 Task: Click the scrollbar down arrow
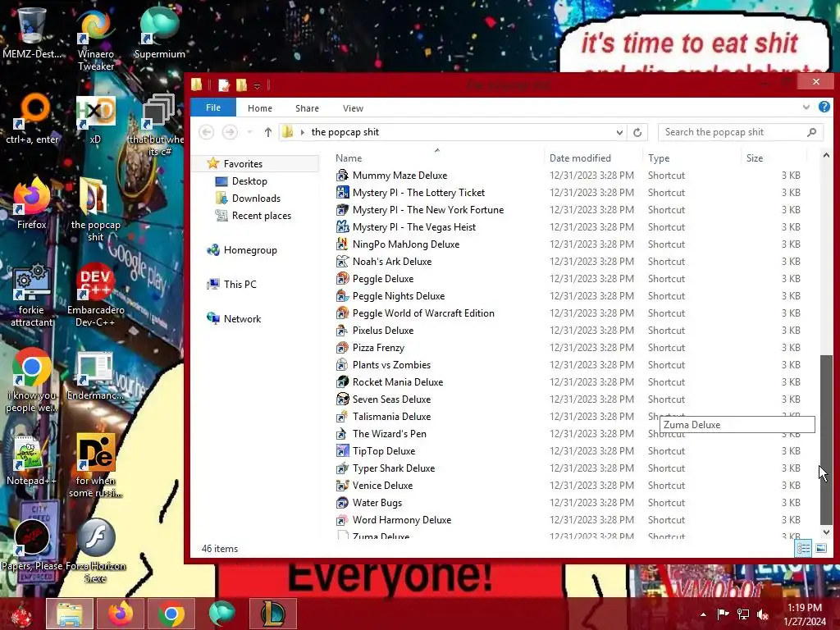click(x=826, y=532)
